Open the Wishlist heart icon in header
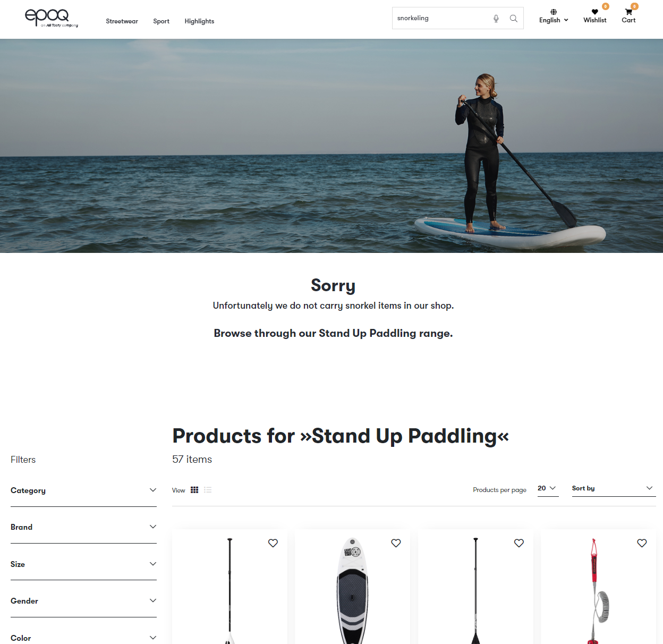This screenshot has height=644, width=663. click(x=595, y=12)
